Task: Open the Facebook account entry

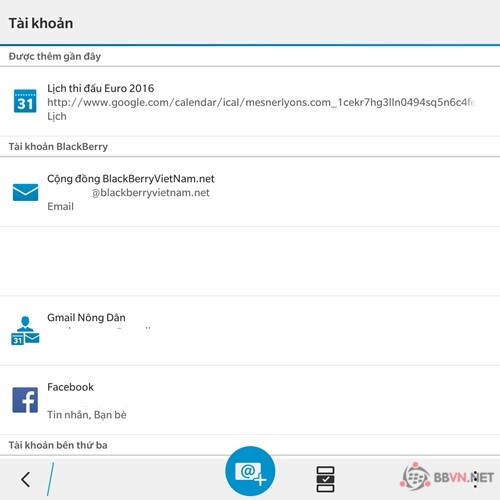Action: pyautogui.click(x=250, y=400)
